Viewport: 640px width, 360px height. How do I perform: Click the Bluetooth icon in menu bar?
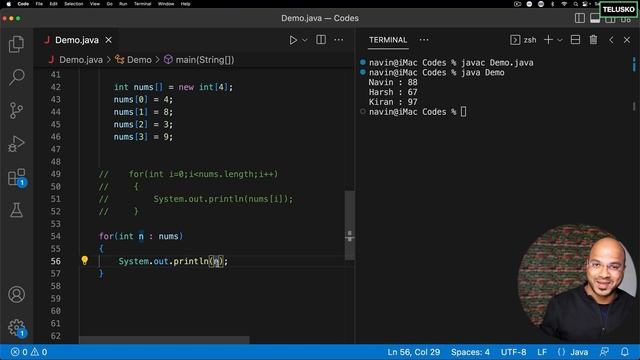click(553, 4)
